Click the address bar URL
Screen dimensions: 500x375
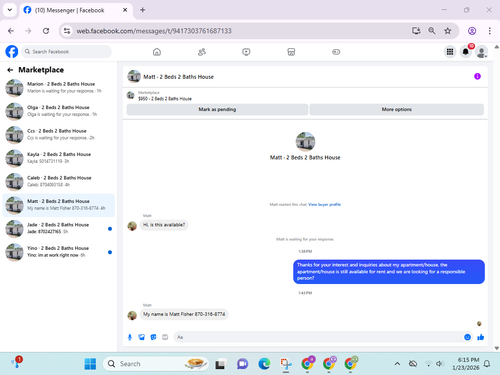(x=154, y=31)
